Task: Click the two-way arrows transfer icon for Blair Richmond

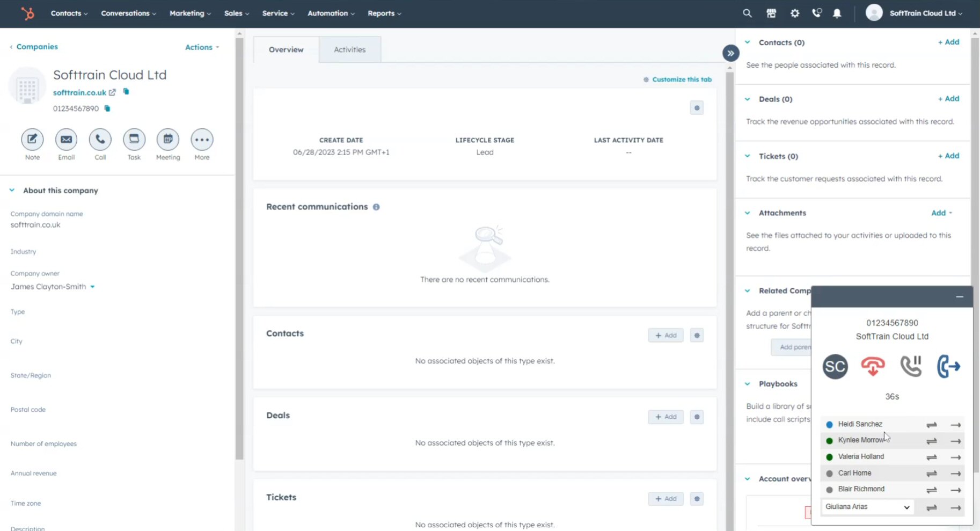Action: [932, 490]
